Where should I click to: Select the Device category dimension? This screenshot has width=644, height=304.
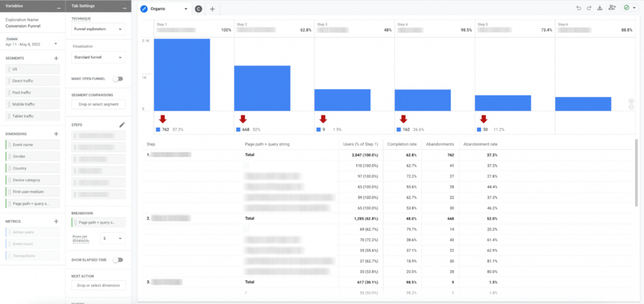33,180
